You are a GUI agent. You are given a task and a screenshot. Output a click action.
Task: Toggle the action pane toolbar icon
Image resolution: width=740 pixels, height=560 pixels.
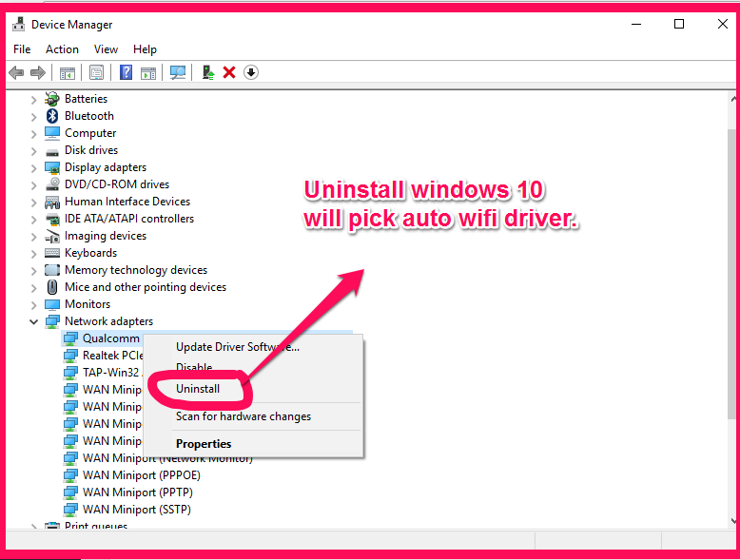[148, 73]
